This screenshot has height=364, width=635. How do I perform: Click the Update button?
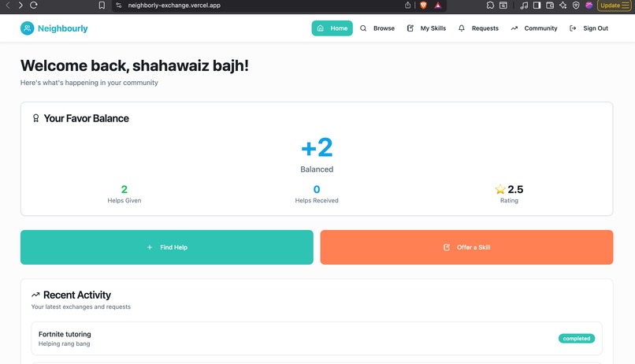tap(615, 6)
